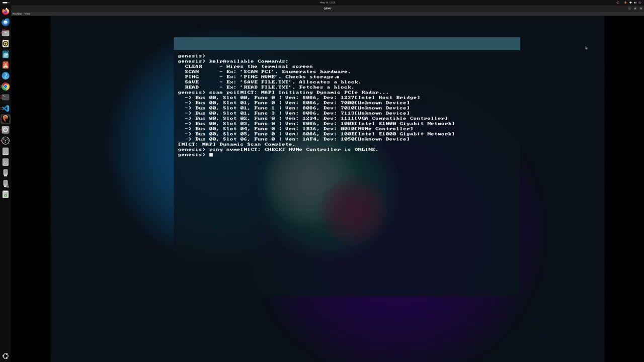Click the 'Intel Host Bridge' device row
Screen dimensions: 644x362
(x=302, y=98)
